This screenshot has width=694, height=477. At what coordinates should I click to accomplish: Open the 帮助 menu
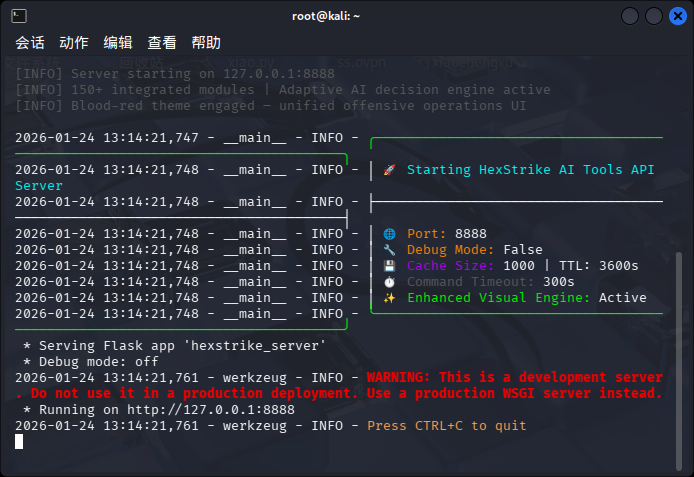click(x=206, y=43)
